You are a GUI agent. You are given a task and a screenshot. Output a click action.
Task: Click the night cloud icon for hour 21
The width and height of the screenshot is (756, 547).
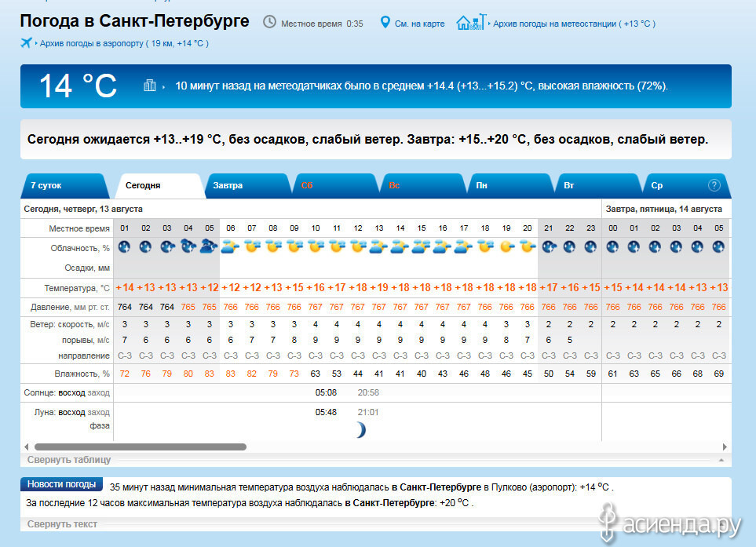(549, 246)
